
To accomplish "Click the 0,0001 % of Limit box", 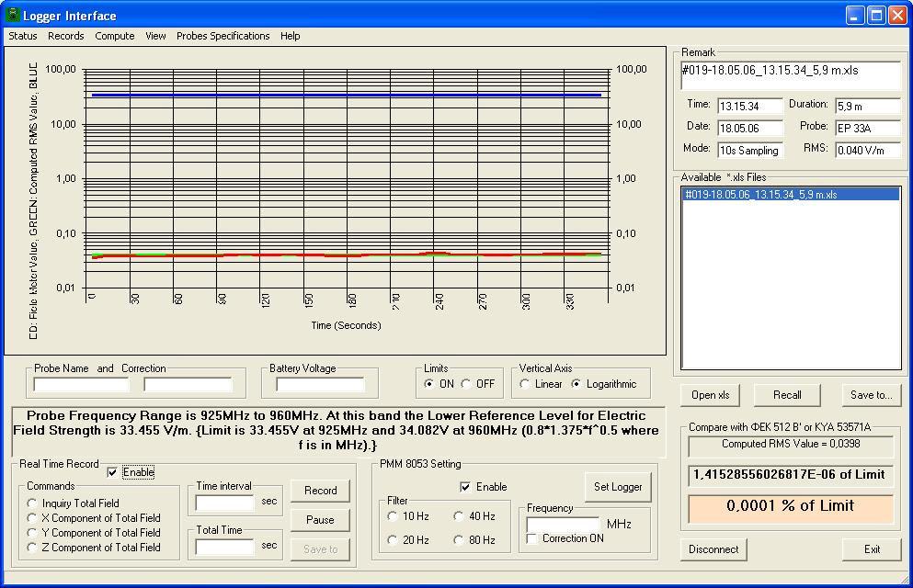I will (791, 508).
